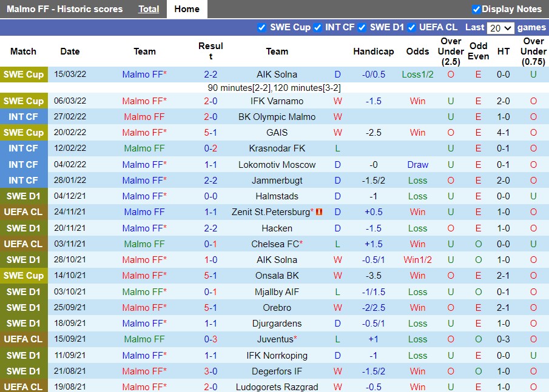
Task: Open the Ludogorets Razgrad team link
Action: pos(277,387)
